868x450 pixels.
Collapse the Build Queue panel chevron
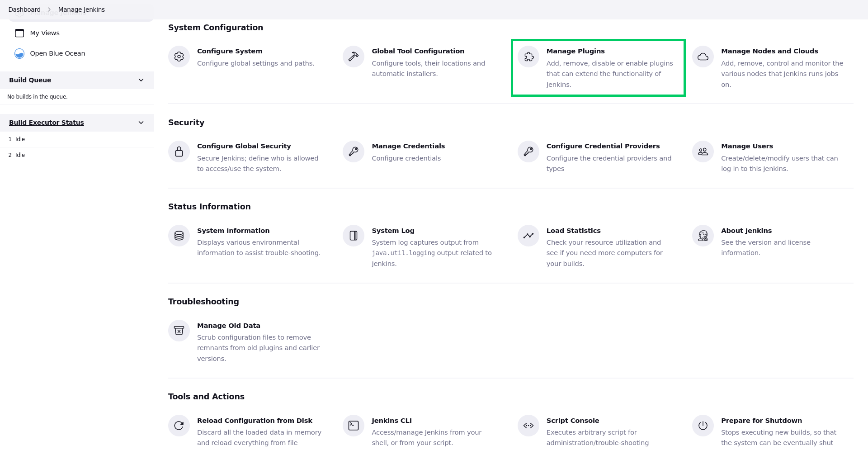(x=141, y=80)
